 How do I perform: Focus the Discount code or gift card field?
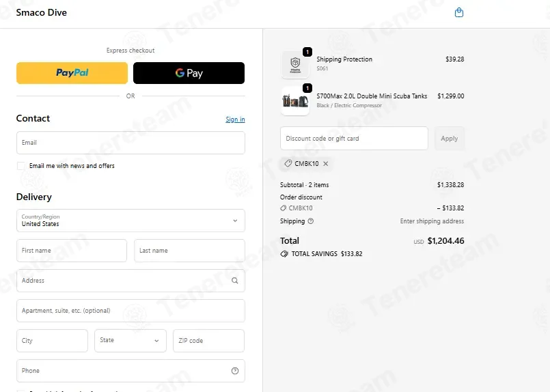coord(354,139)
